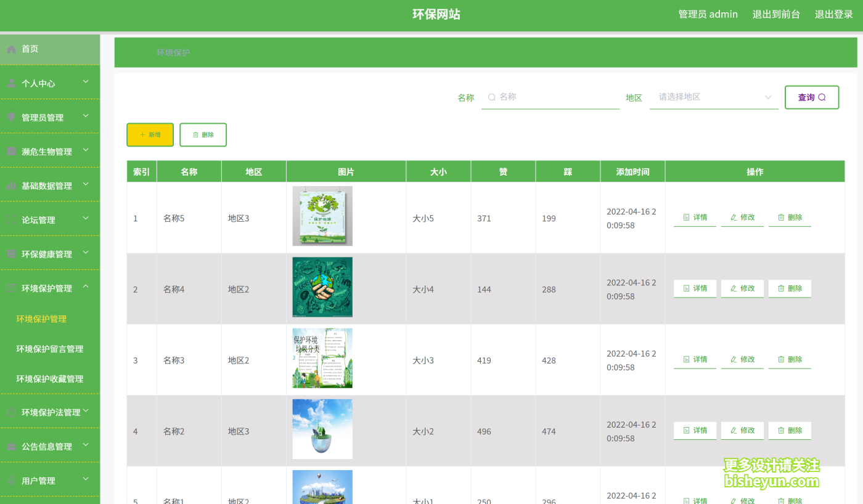The image size is (863, 504).
Task: Click the icon beside 用户管理
Action: point(11,480)
